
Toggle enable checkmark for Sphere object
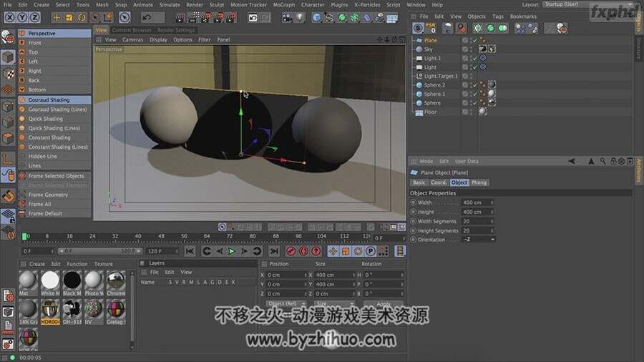(475, 103)
